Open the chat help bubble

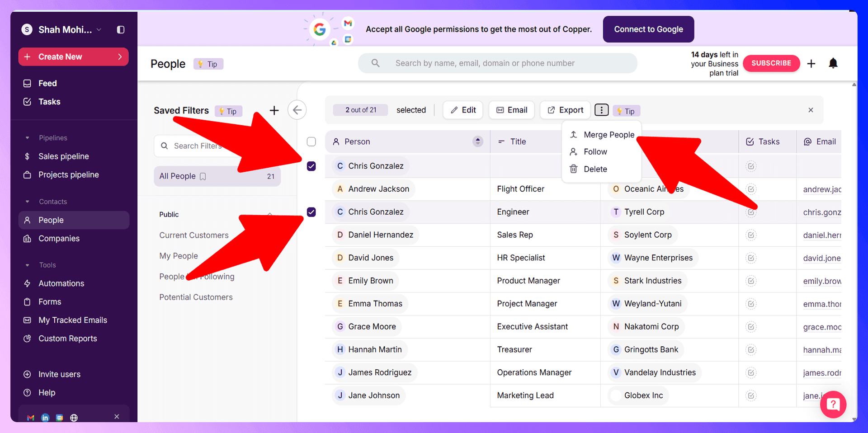point(833,404)
